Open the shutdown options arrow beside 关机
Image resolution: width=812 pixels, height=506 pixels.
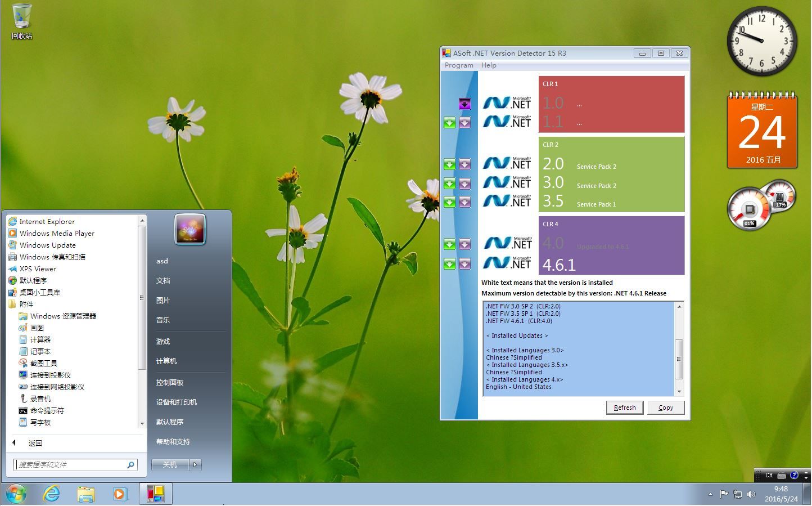(195, 464)
